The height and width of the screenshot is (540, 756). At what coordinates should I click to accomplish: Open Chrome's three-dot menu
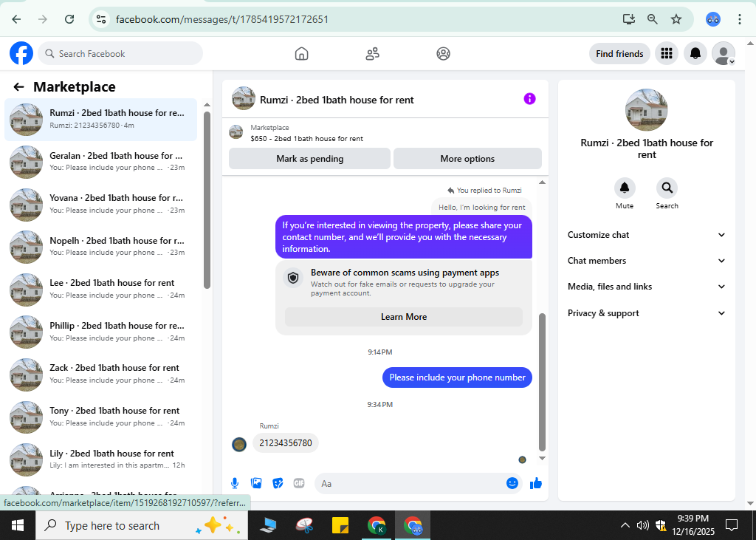tap(739, 19)
